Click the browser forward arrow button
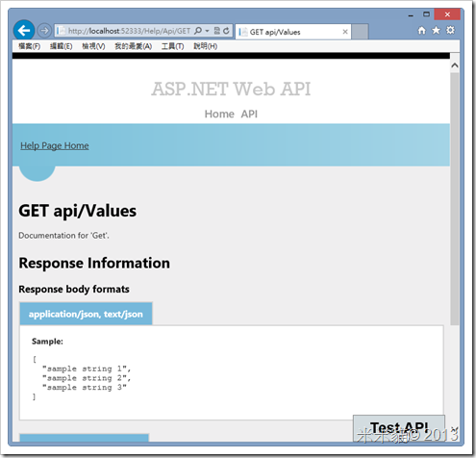 pos(44,31)
